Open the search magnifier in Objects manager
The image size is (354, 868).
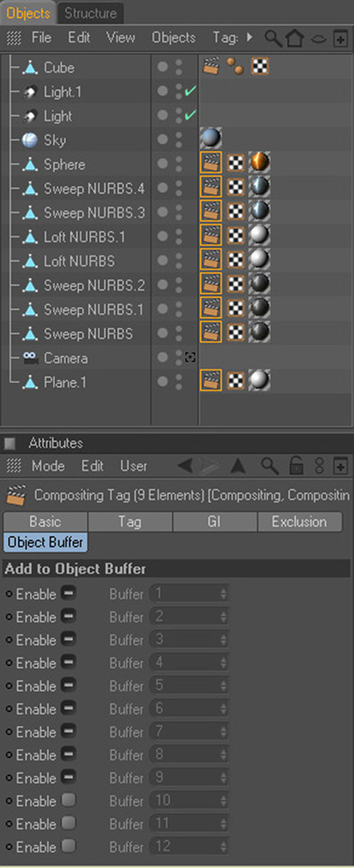coord(273,38)
